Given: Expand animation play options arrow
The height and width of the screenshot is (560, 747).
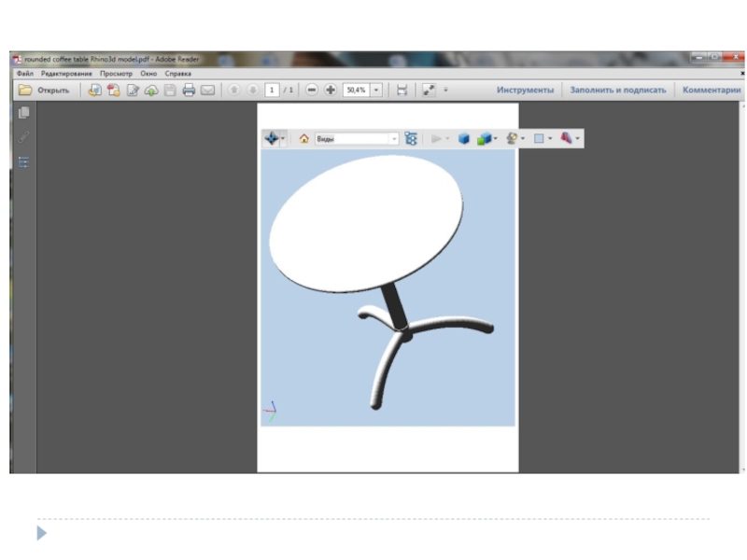Looking at the screenshot, I should (x=447, y=138).
